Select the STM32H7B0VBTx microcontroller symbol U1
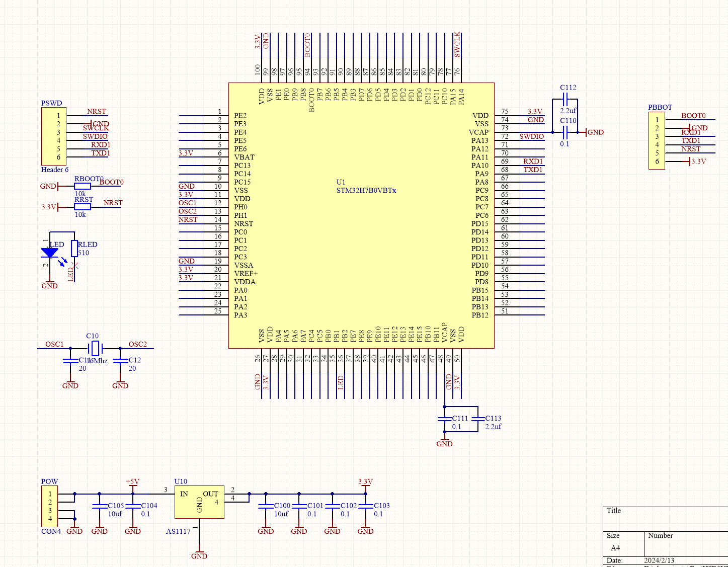728x567 pixels. (x=361, y=215)
